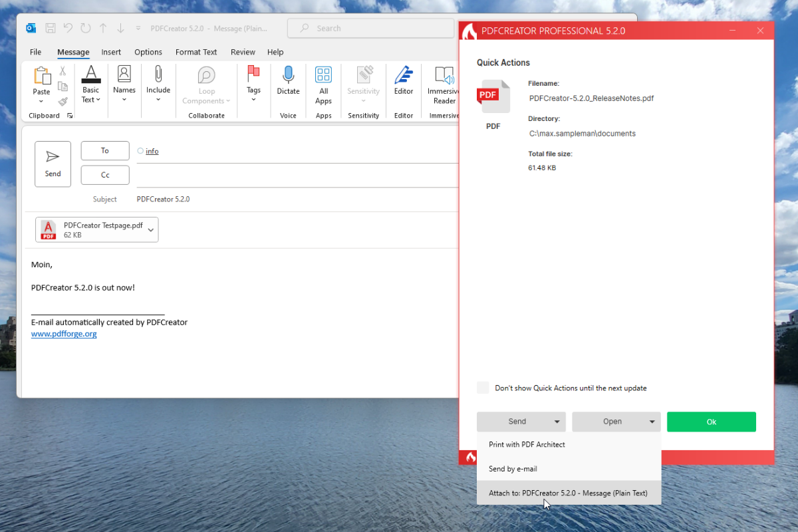Image resolution: width=798 pixels, height=532 pixels.
Task: Launch Immersive Reader icon
Action: tap(444, 74)
